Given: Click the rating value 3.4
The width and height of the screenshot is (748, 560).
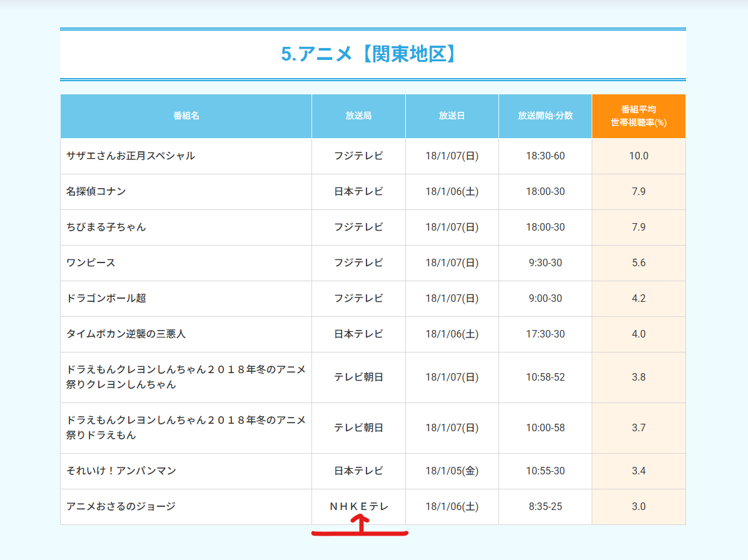Looking at the screenshot, I should pyautogui.click(x=639, y=471).
